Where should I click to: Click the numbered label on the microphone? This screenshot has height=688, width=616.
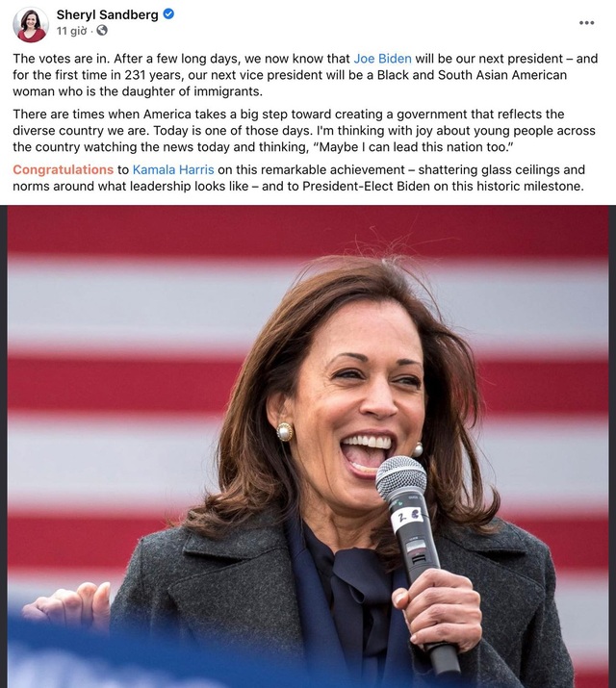click(407, 516)
